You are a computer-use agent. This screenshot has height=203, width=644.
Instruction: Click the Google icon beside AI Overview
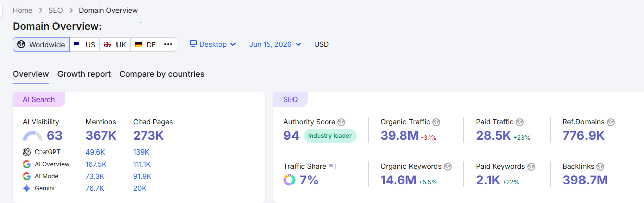pyautogui.click(x=27, y=164)
